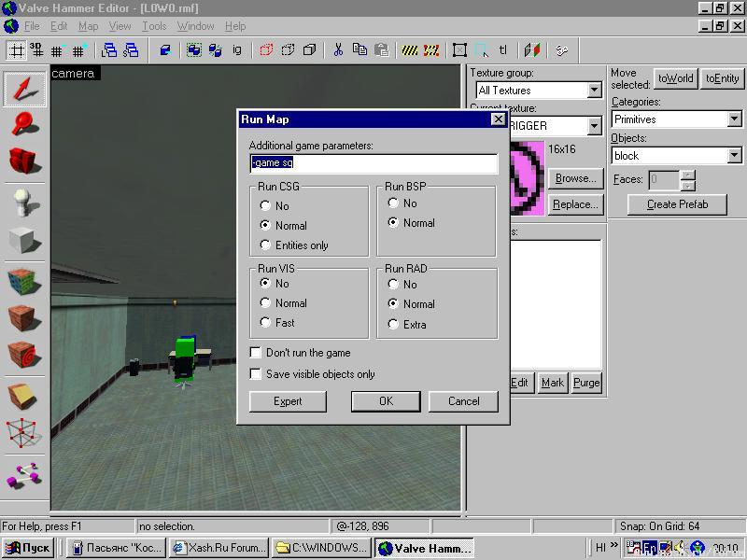Open the Objects dropdown showing block
Viewport: 747px width, 560px height.
coord(734,156)
